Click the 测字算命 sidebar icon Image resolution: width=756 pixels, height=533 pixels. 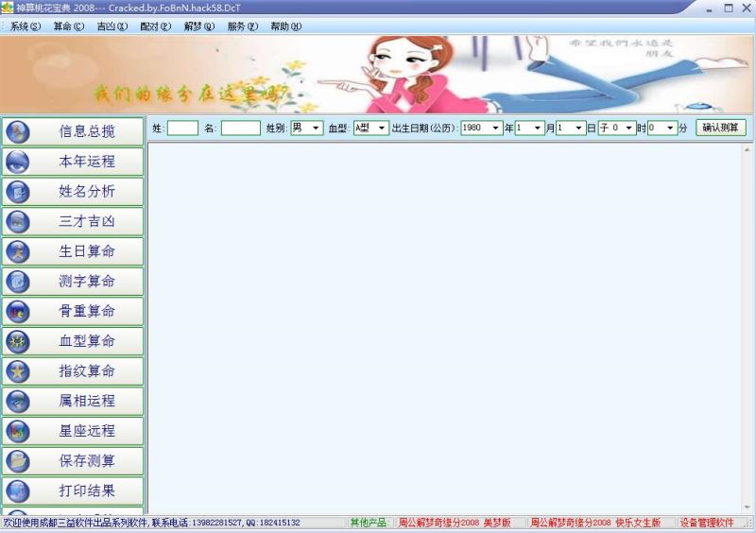18,282
